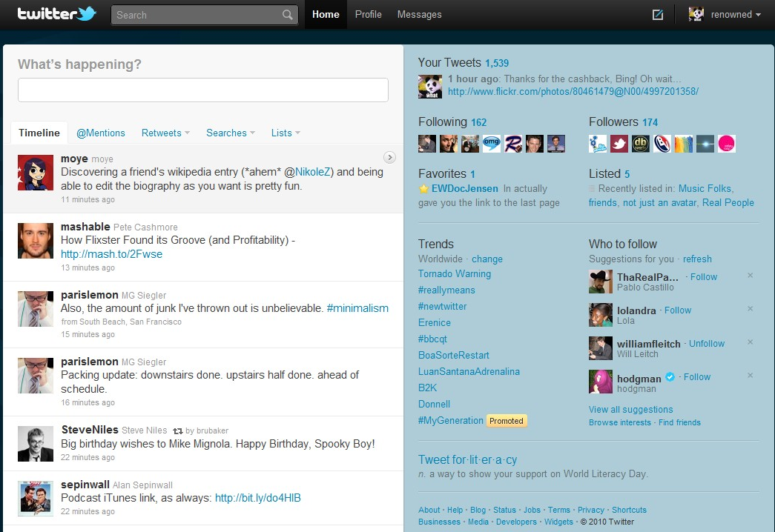Viewport: 775px width, 532px height.
Task: Click the red bird avatar in Followers
Action: 619,144
